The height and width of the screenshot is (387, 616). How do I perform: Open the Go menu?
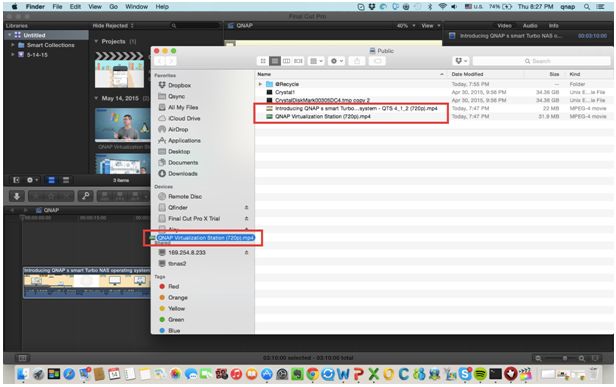coord(114,7)
